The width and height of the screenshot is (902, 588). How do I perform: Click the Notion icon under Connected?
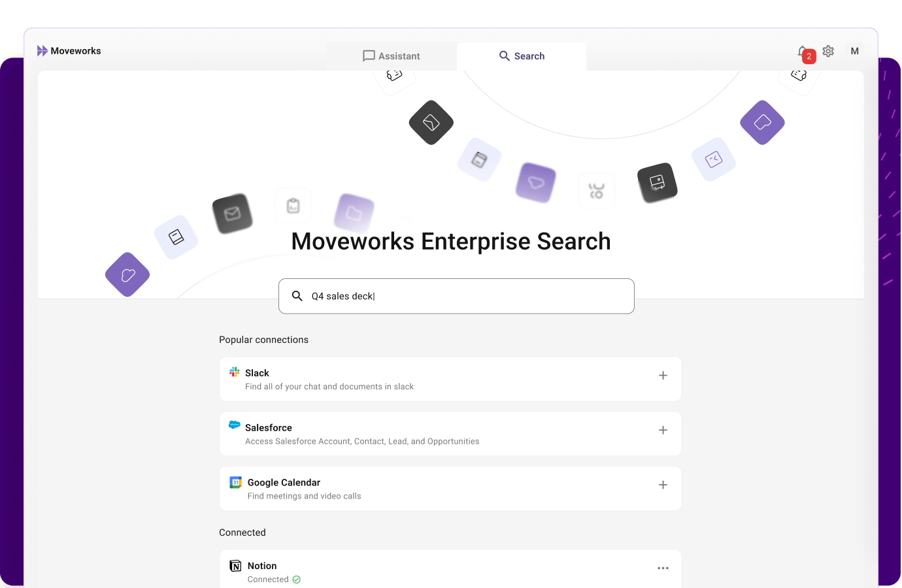pyautogui.click(x=235, y=565)
